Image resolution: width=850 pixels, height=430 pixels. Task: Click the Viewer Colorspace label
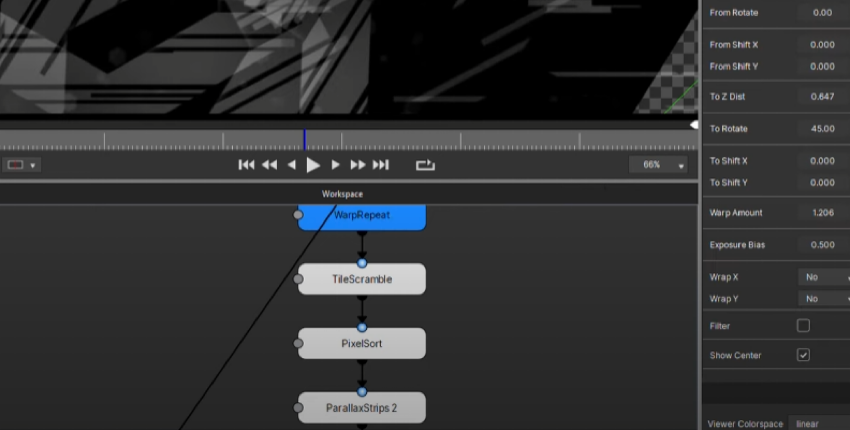(745, 424)
